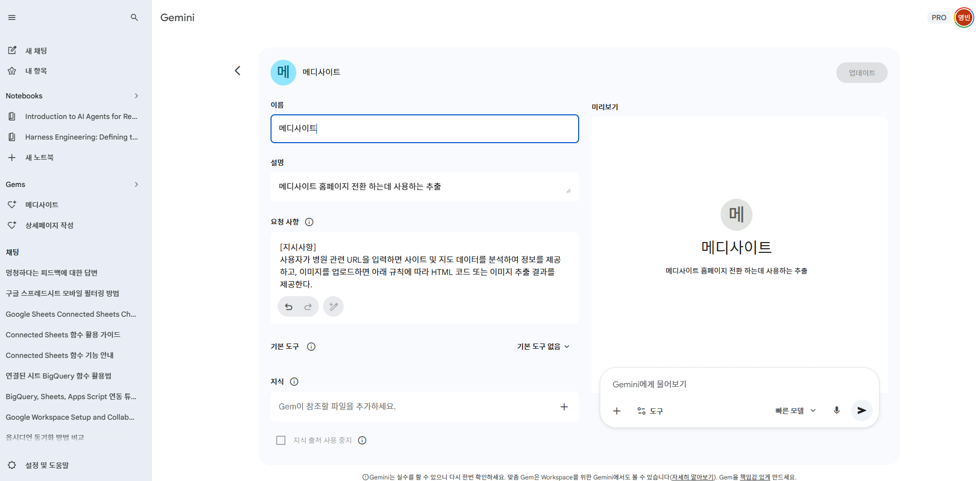Open Harness Engineering notebook
Viewport: 980px width, 481px height.
pyautogui.click(x=81, y=137)
